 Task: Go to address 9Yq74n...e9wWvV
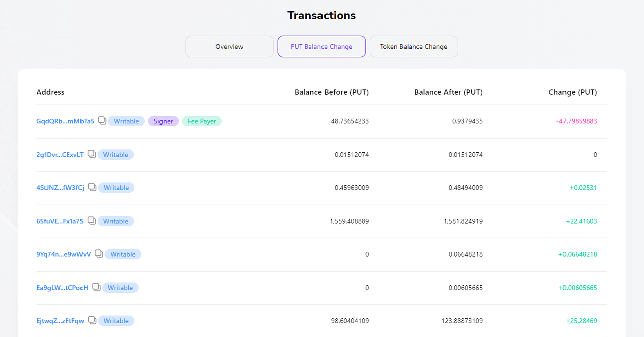tap(63, 254)
